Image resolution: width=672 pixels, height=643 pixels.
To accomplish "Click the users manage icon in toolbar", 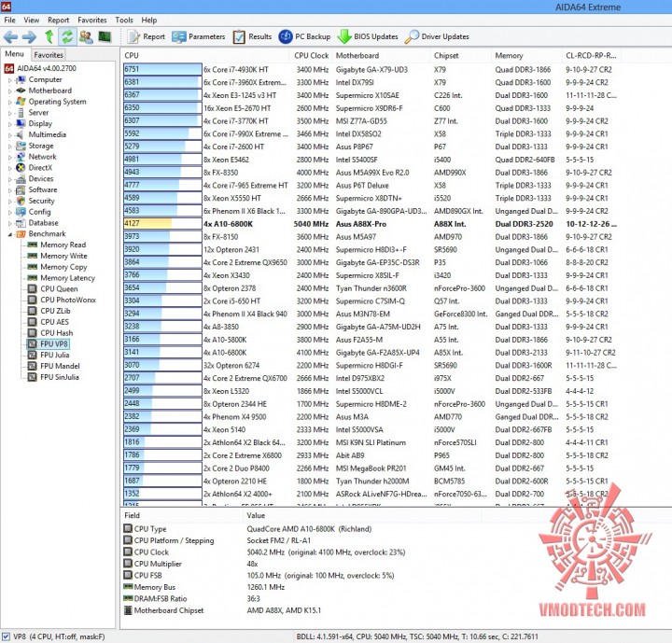I will tap(86, 37).
